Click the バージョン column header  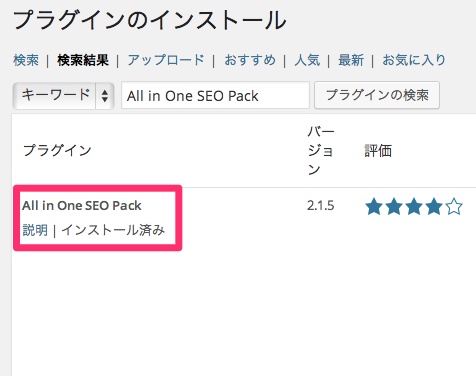pyautogui.click(x=321, y=151)
